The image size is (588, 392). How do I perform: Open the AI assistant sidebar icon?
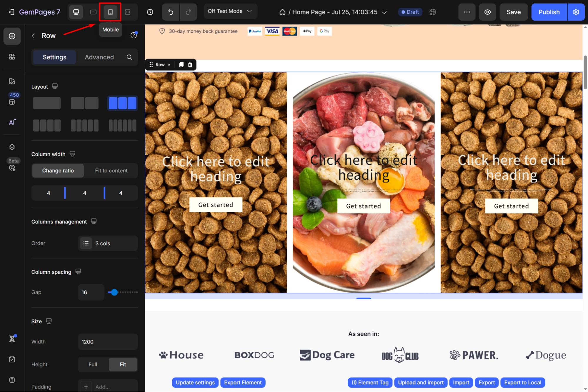tap(12, 122)
